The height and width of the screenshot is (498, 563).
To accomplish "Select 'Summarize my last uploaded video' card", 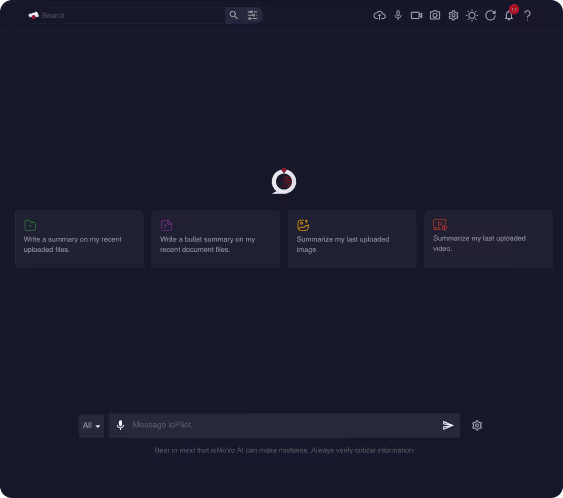I will [488, 239].
